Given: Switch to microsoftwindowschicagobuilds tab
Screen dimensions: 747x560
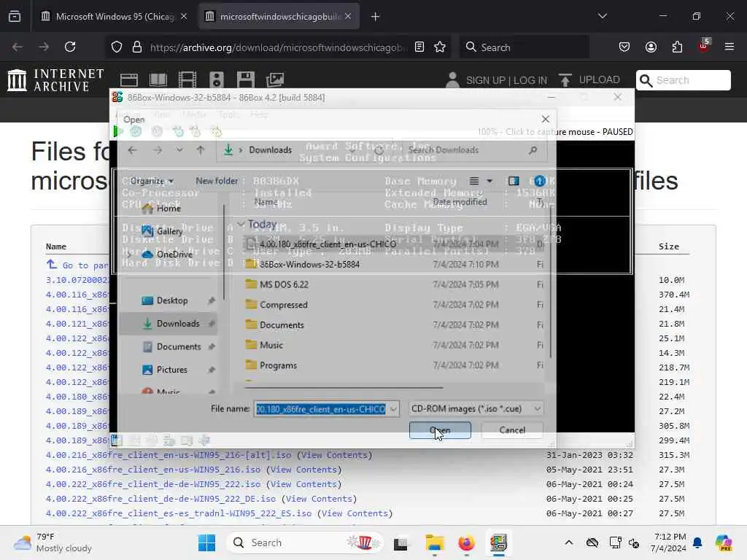Looking at the screenshot, I should tap(279, 17).
